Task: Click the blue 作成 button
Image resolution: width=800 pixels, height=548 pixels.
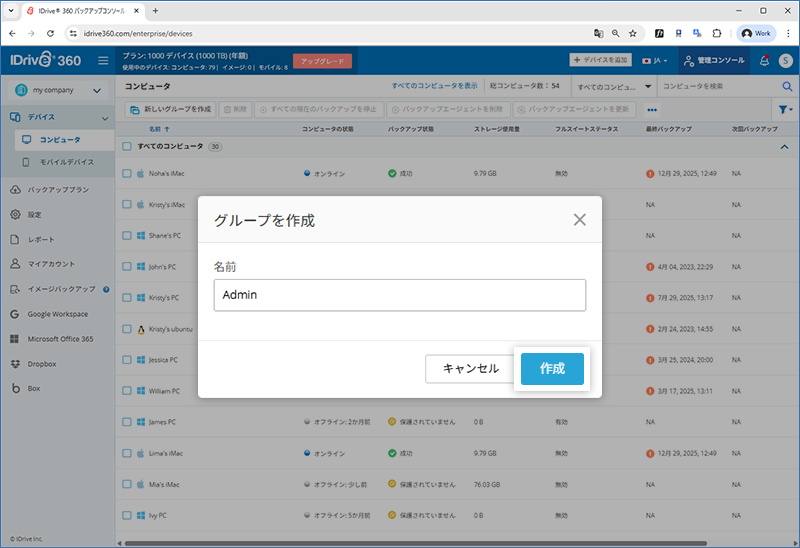Action: point(552,368)
